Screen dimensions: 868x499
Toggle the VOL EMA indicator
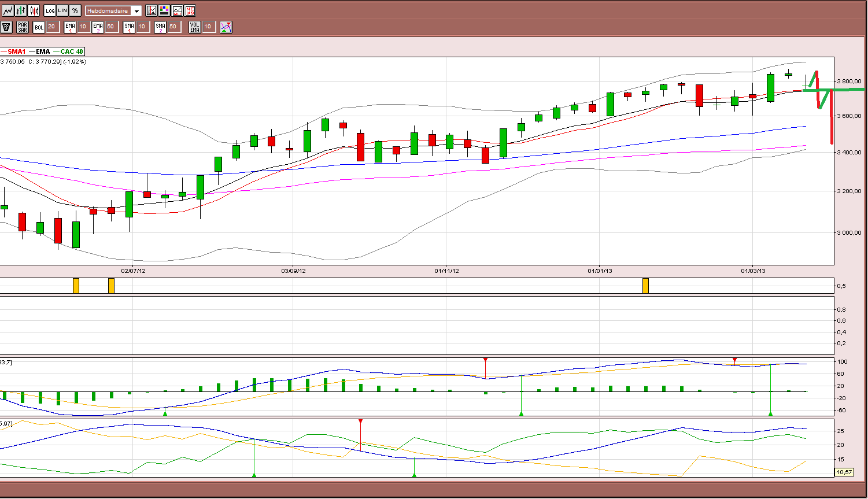tap(194, 27)
